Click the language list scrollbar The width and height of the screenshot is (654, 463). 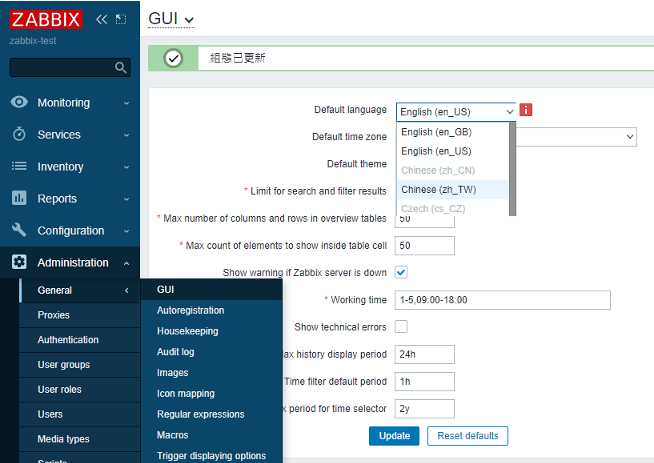[x=512, y=169]
